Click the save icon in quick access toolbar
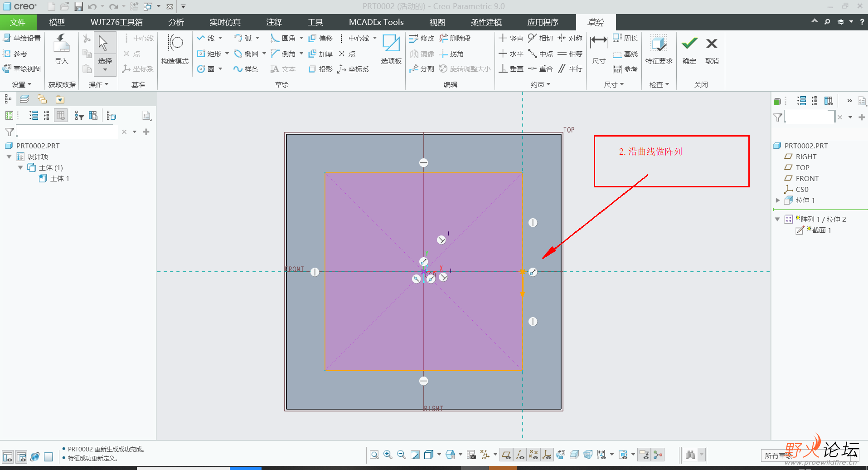Screen dimensions: 868x470 [79, 6]
